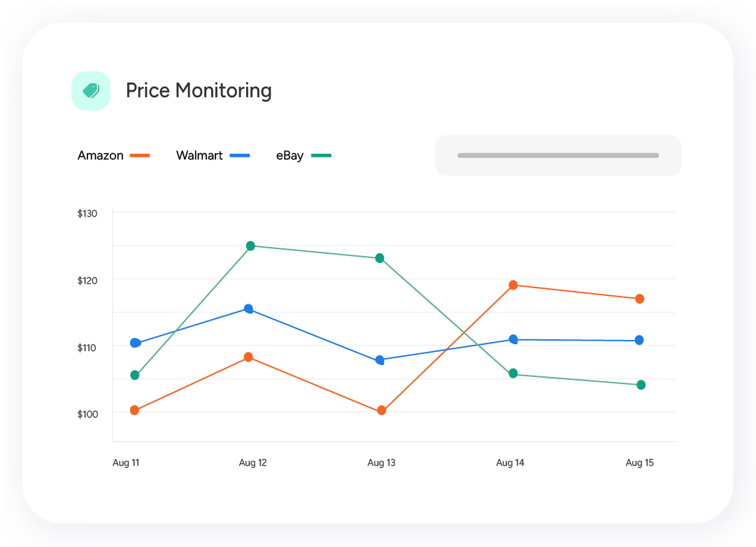Click the $130 axis label
Image resolution: width=756 pixels, height=547 pixels.
click(x=87, y=213)
